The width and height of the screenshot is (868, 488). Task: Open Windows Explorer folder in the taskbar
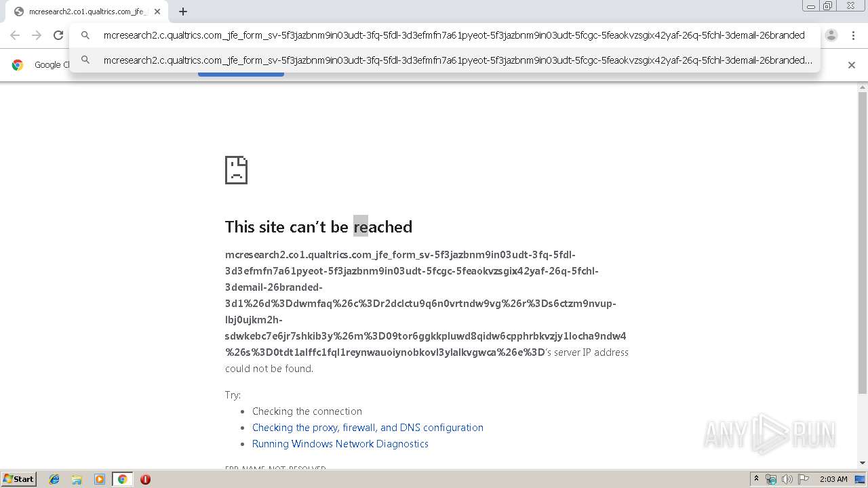coord(77,479)
